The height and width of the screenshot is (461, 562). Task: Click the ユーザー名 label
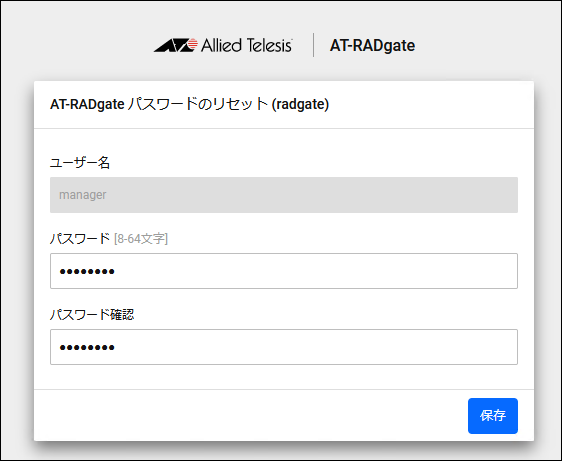80,162
